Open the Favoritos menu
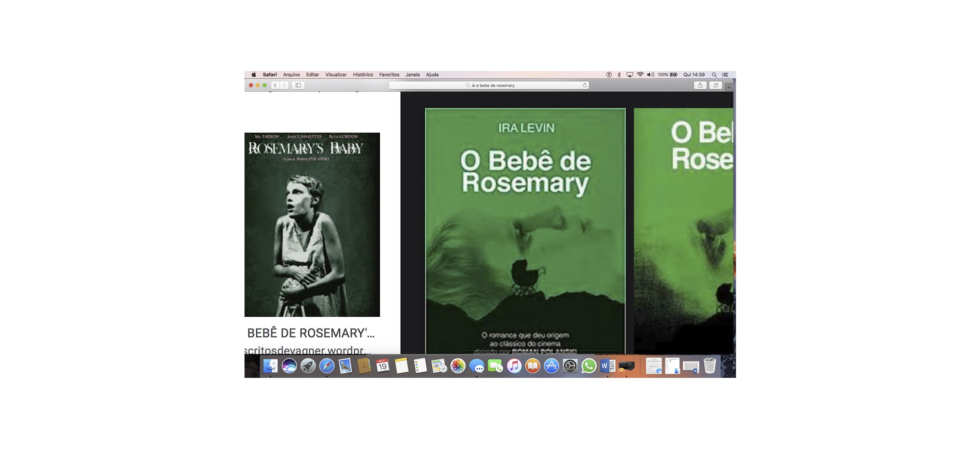The width and height of the screenshot is (980, 459). [x=389, y=74]
